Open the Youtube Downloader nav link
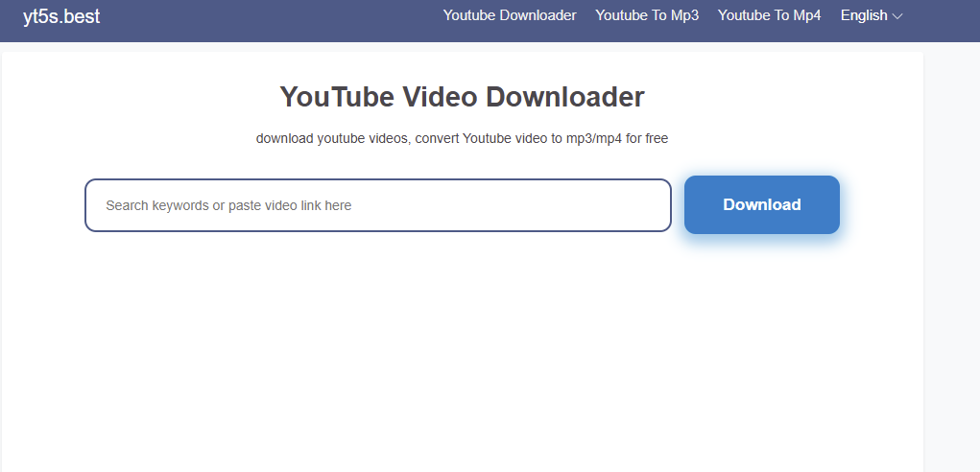 [510, 15]
